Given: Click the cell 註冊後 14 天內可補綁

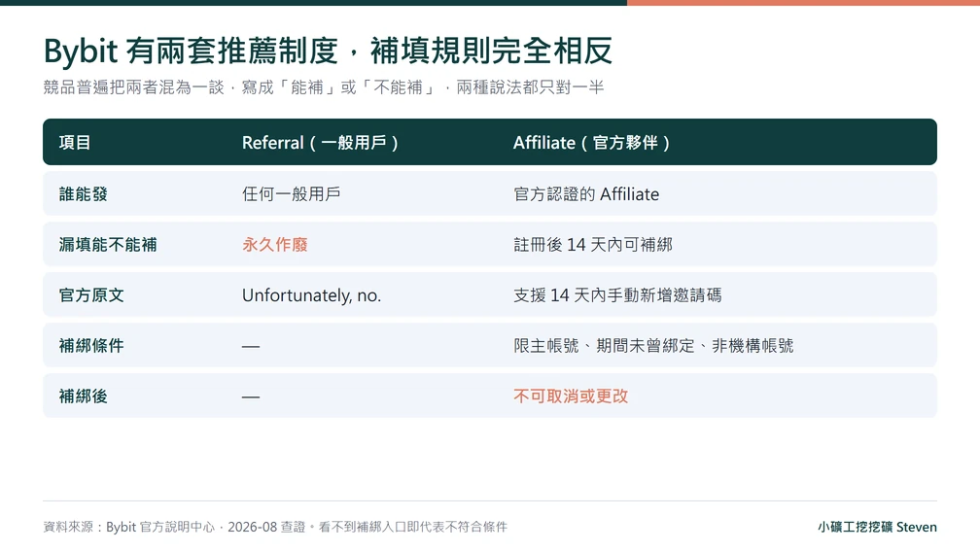Looking at the screenshot, I should coord(593,244).
